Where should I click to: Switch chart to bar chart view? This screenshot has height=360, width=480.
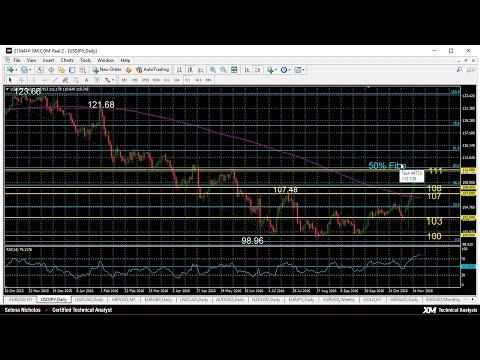pos(179,70)
